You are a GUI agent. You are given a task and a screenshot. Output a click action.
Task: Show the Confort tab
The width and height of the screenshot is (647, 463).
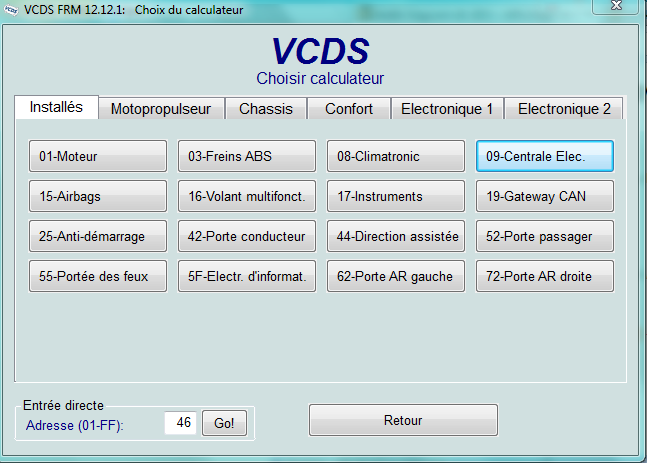(349, 109)
